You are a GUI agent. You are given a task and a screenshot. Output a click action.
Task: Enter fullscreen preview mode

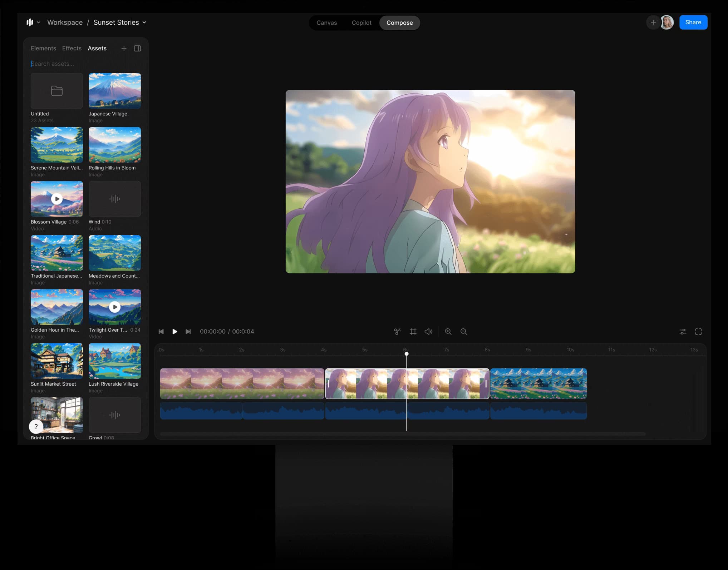point(699,331)
